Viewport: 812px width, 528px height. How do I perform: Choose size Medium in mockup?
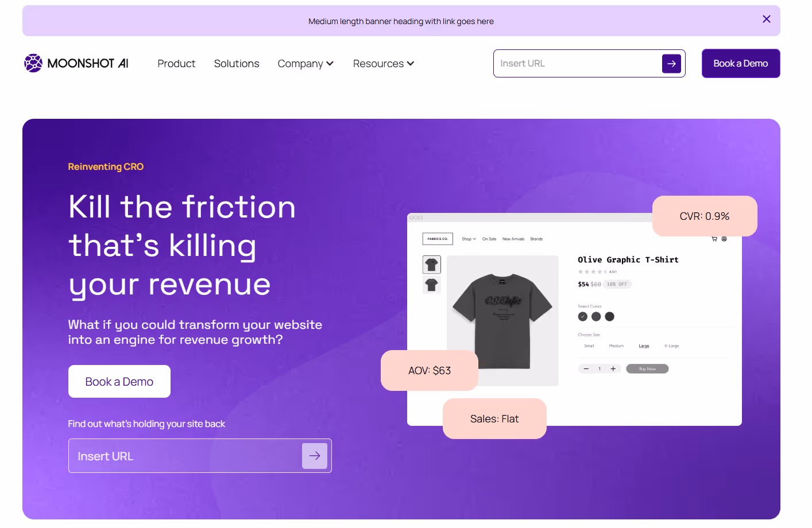point(616,346)
